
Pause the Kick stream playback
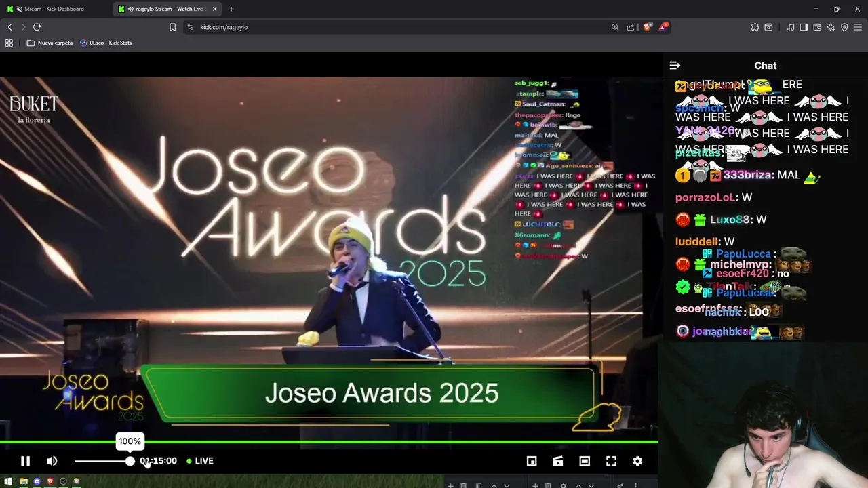click(25, 461)
